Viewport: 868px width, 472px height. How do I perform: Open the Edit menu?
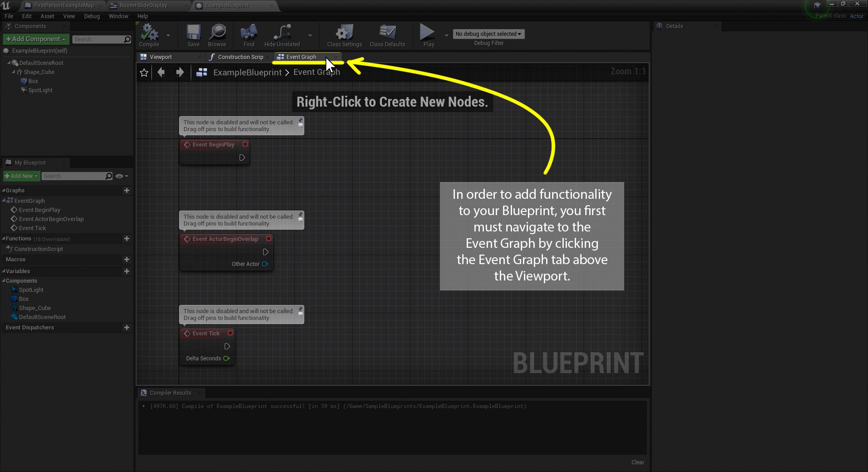pyautogui.click(x=27, y=16)
